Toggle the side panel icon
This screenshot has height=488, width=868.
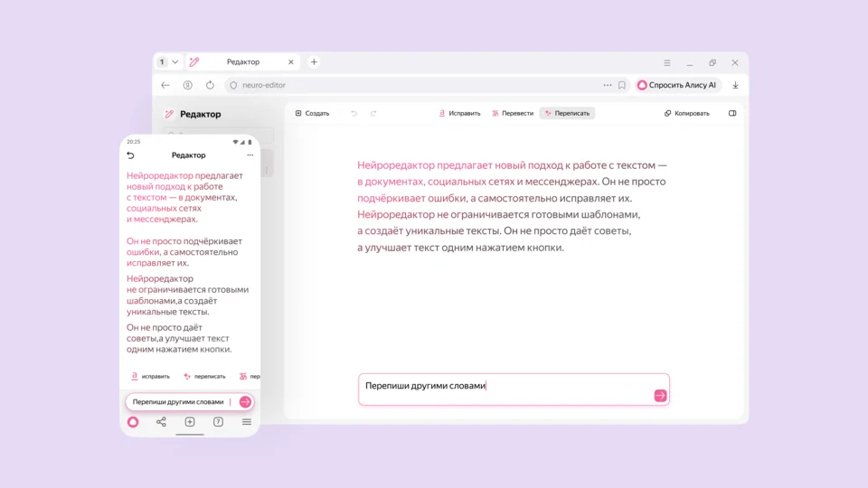click(x=732, y=114)
